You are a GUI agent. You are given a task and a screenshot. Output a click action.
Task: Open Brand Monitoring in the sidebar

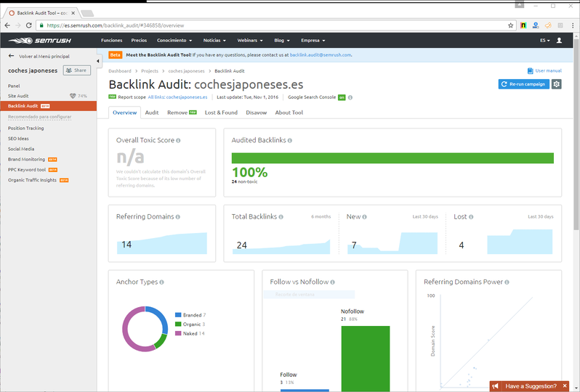pyautogui.click(x=26, y=159)
